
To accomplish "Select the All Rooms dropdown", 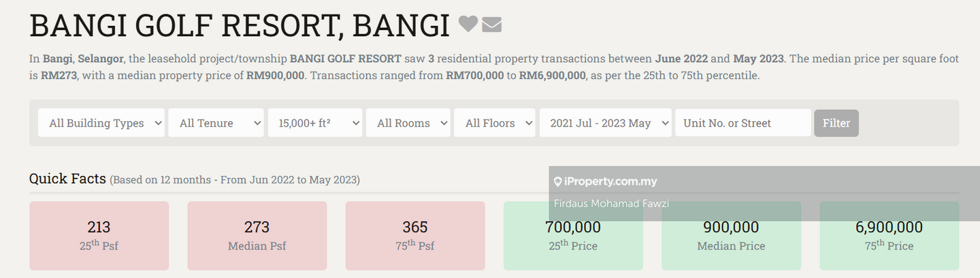I will [408, 123].
